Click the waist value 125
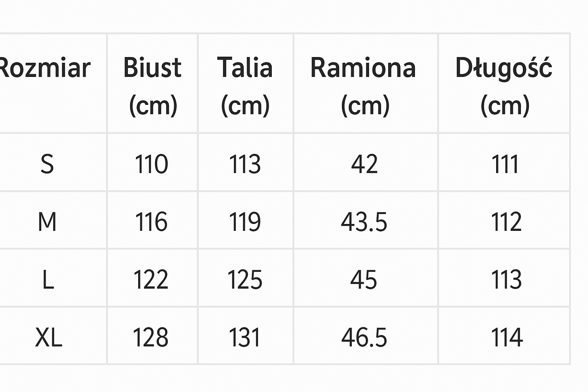The image size is (588, 392). pyautogui.click(x=245, y=279)
